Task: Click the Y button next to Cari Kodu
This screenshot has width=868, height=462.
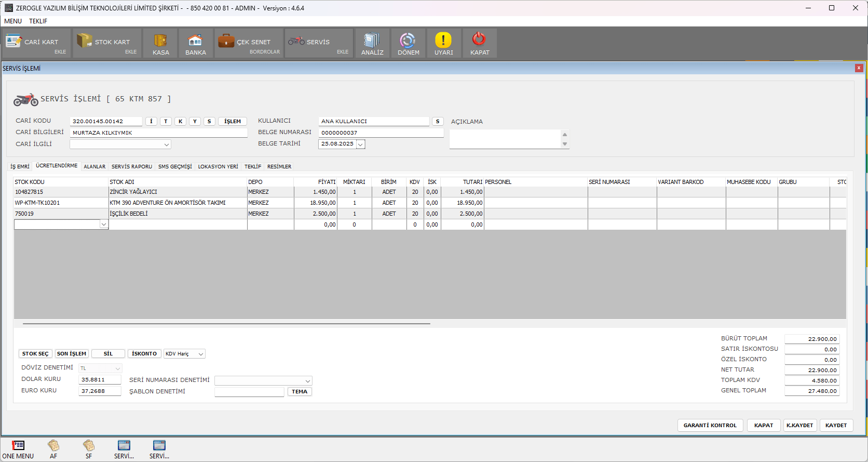Action: [195, 122]
